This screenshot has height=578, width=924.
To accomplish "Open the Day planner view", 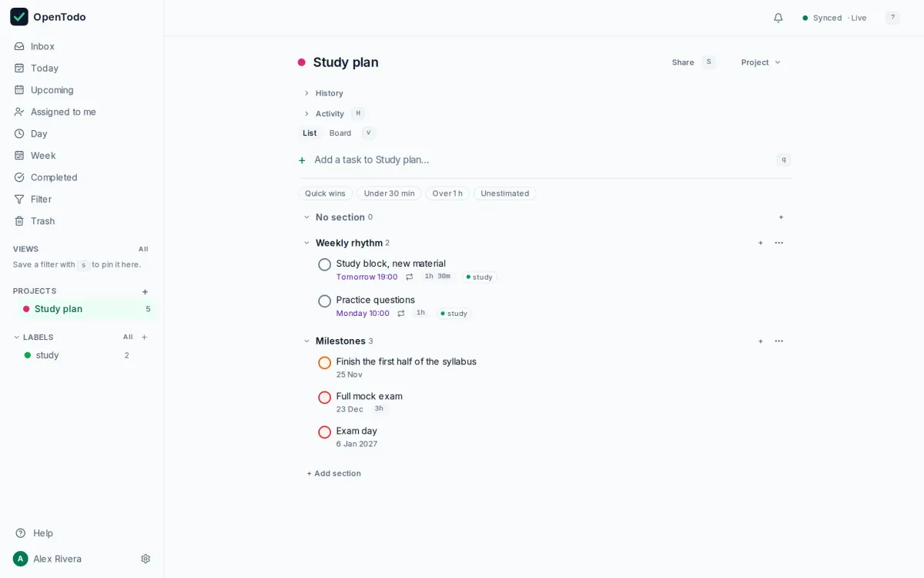I will coord(82,133).
